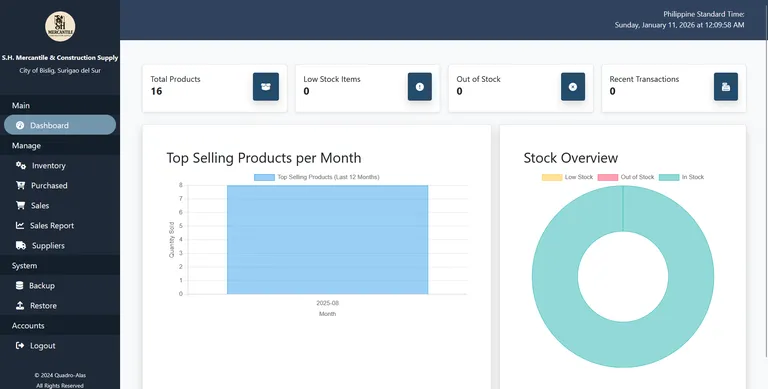Click the date and time text in the header
Screen dimensions: 768x389
(x=679, y=25)
